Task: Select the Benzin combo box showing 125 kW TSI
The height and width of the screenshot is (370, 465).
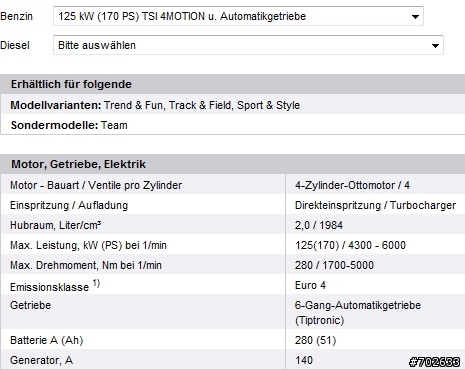Action: [238, 16]
